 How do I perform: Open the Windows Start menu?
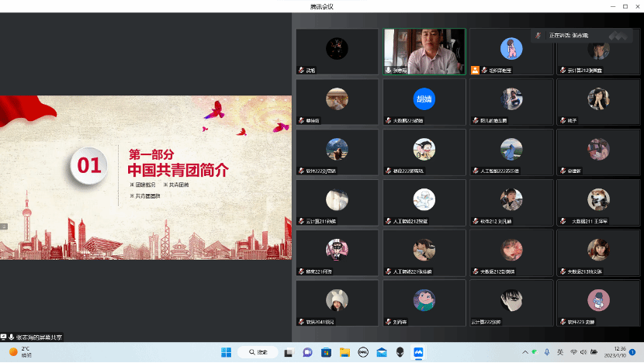(226, 352)
